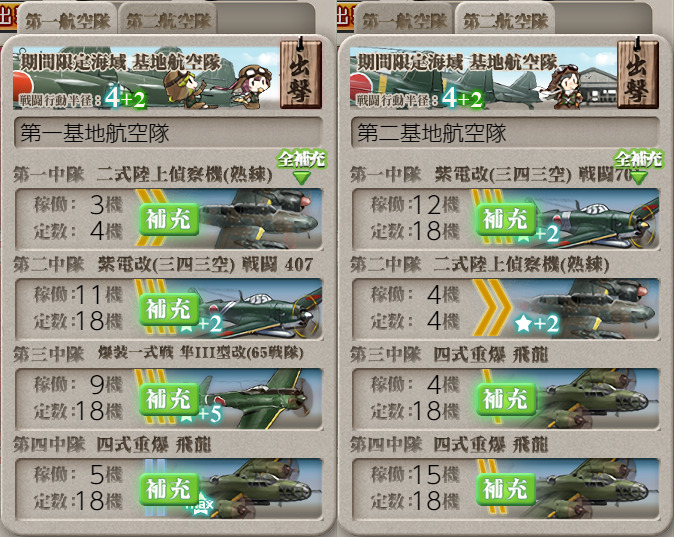This screenshot has height=537, width=674.
Task: Select the 二式陸上偵察機 plane image in first air corps
Action: pyautogui.click(x=261, y=219)
